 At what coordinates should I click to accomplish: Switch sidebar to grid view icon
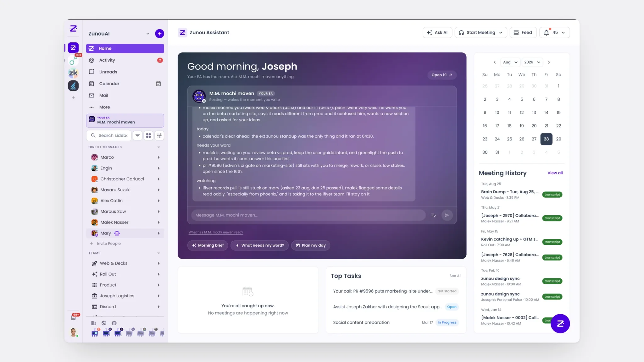[x=148, y=135]
